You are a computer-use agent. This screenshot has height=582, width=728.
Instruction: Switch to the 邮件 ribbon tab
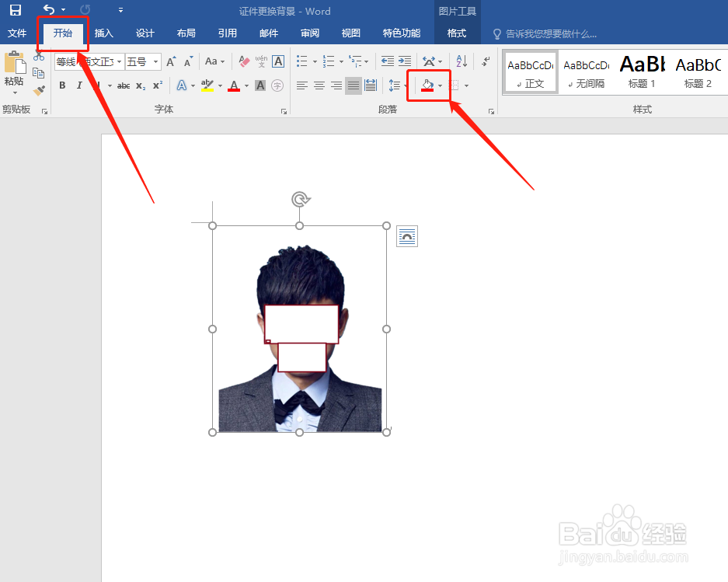point(269,33)
